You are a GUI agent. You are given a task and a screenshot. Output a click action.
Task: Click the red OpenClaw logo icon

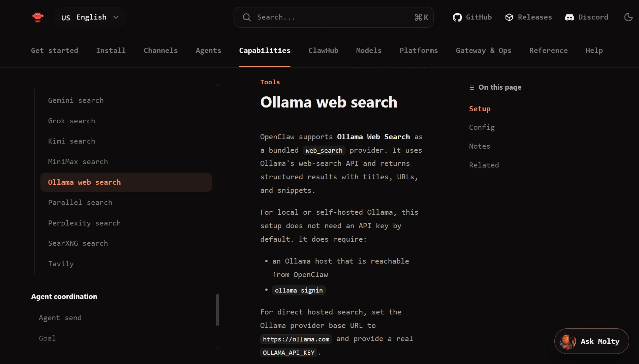pyautogui.click(x=38, y=17)
